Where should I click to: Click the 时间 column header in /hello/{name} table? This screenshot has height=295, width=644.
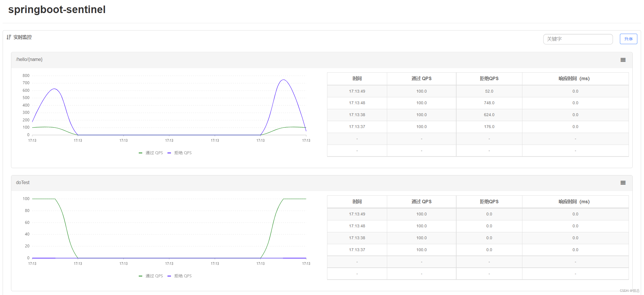point(357,78)
